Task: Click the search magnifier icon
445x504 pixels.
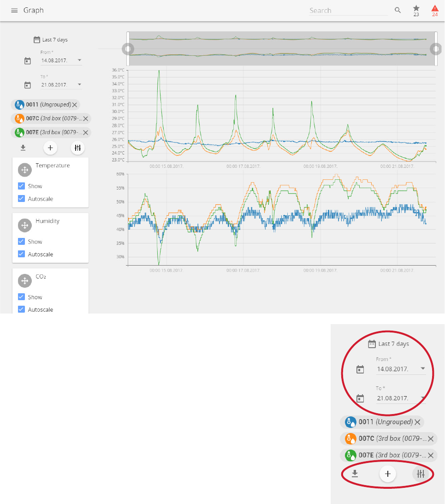Action: pyautogui.click(x=398, y=10)
